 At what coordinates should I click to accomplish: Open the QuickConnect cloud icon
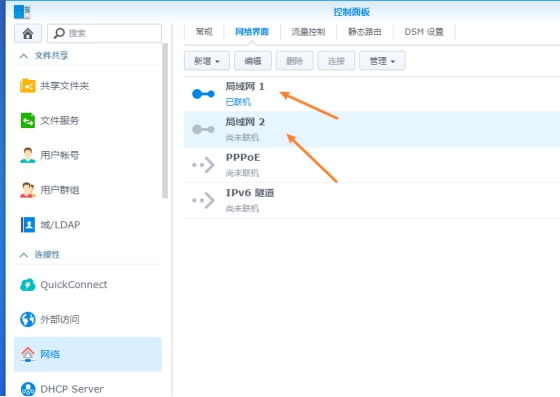coord(28,285)
